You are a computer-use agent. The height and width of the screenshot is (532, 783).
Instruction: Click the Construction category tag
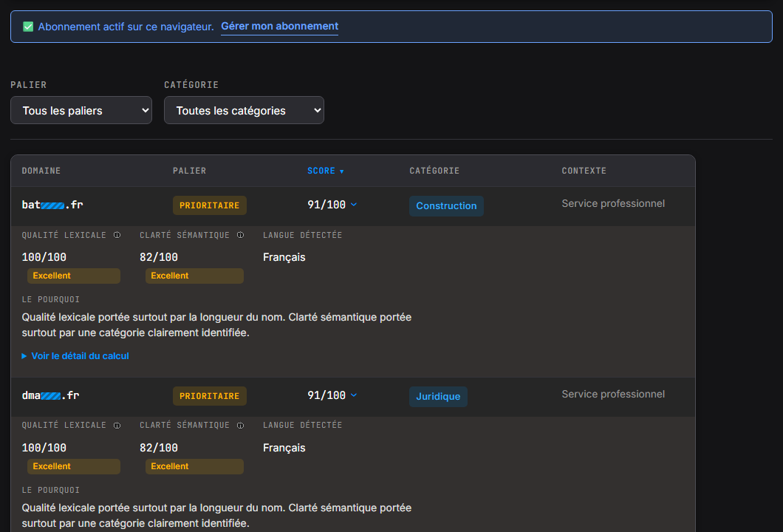[446, 206]
